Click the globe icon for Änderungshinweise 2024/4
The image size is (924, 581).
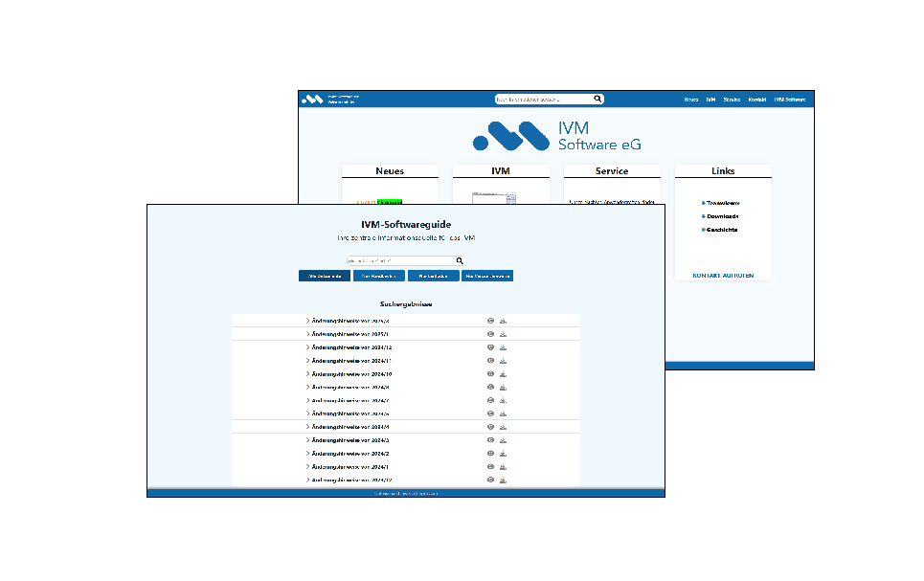click(490, 427)
